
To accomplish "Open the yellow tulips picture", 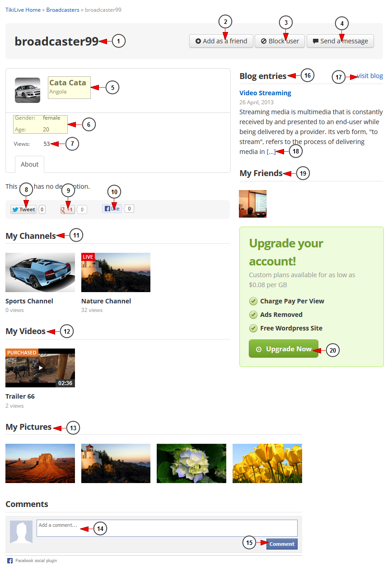I will click(x=267, y=464).
